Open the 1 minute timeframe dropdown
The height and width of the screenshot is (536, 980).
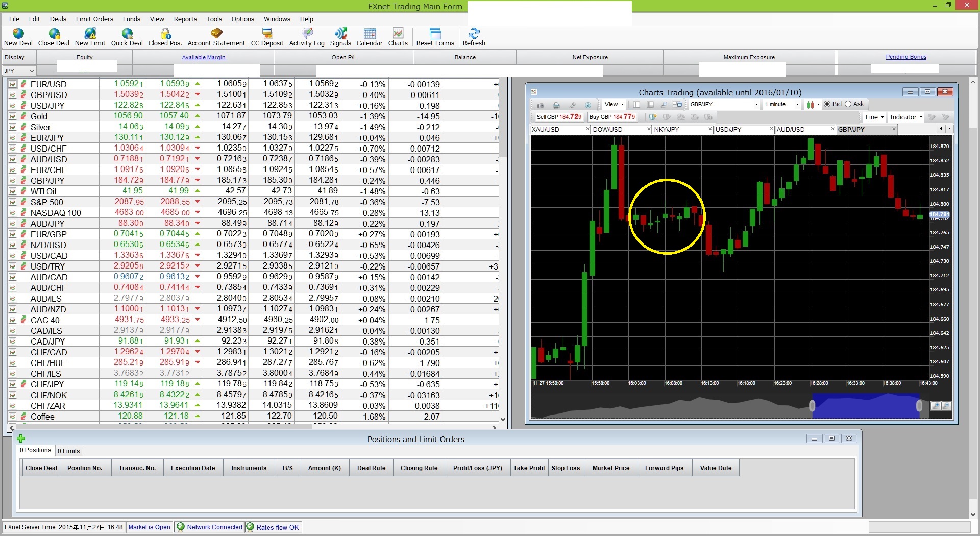tap(781, 104)
